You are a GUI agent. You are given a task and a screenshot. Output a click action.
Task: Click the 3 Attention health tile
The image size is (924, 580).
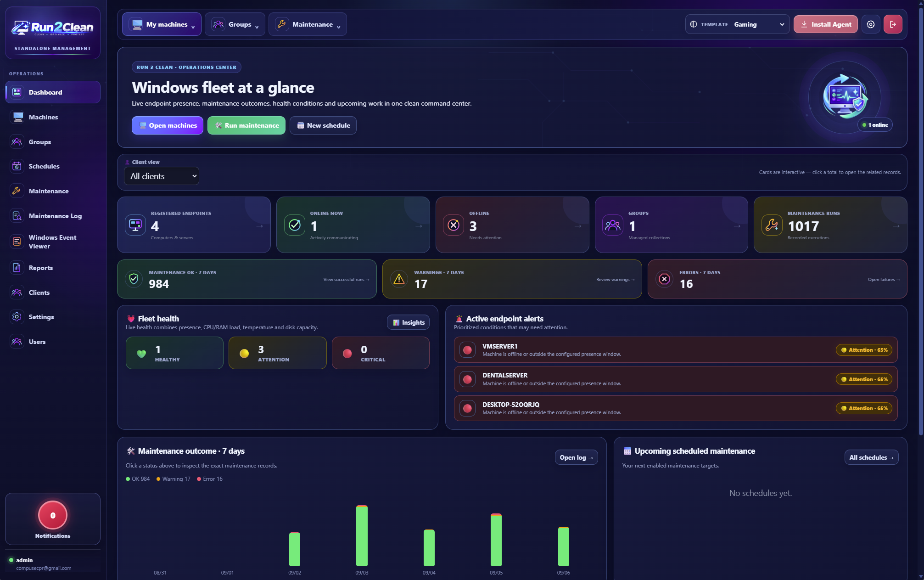tap(278, 353)
